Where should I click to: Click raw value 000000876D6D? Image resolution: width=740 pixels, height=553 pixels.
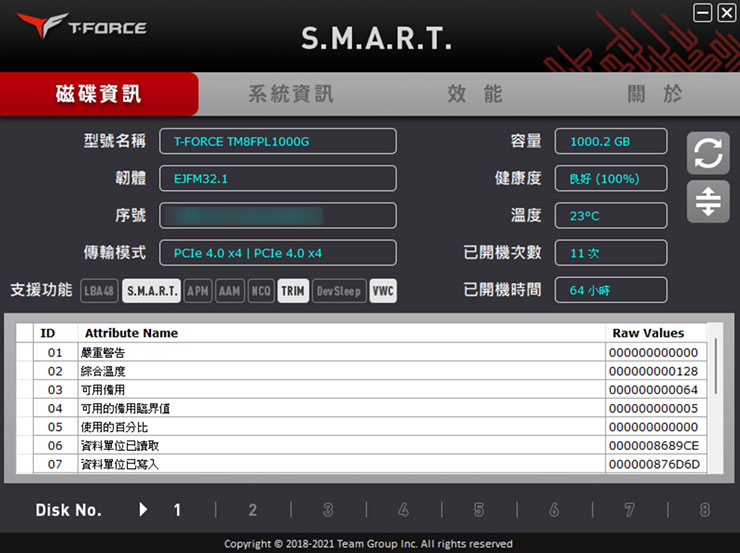tap(654, 465)
